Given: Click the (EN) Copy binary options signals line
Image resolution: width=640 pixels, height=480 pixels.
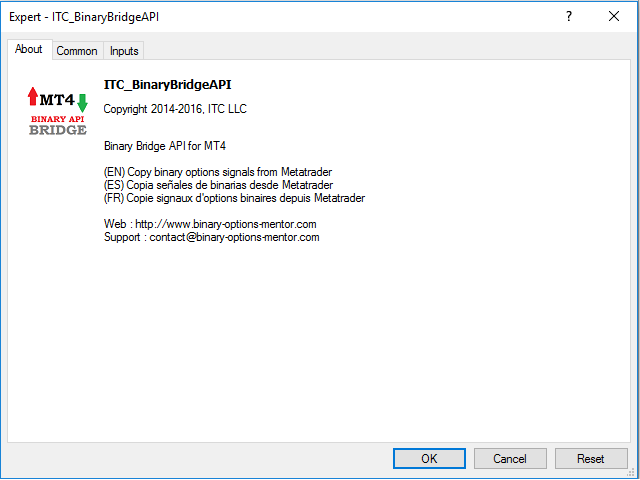Looking at the screenshot, I should click(218, 172).
